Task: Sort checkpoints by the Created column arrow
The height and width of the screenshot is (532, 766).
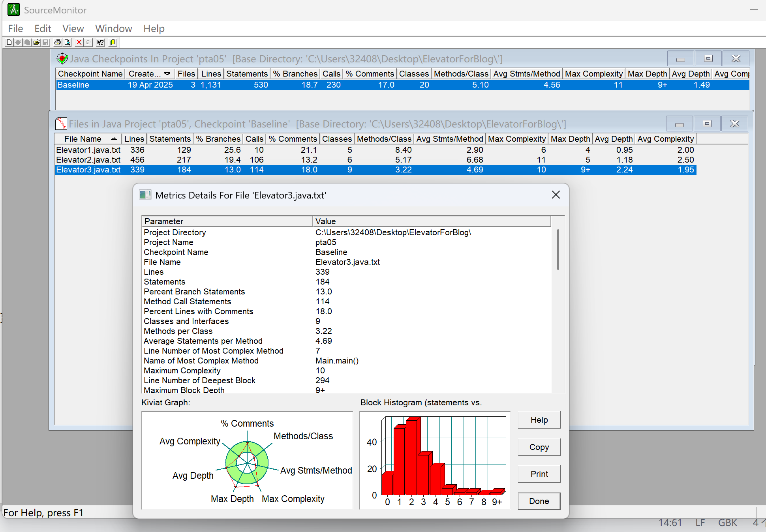Action: tap(167, 74)
